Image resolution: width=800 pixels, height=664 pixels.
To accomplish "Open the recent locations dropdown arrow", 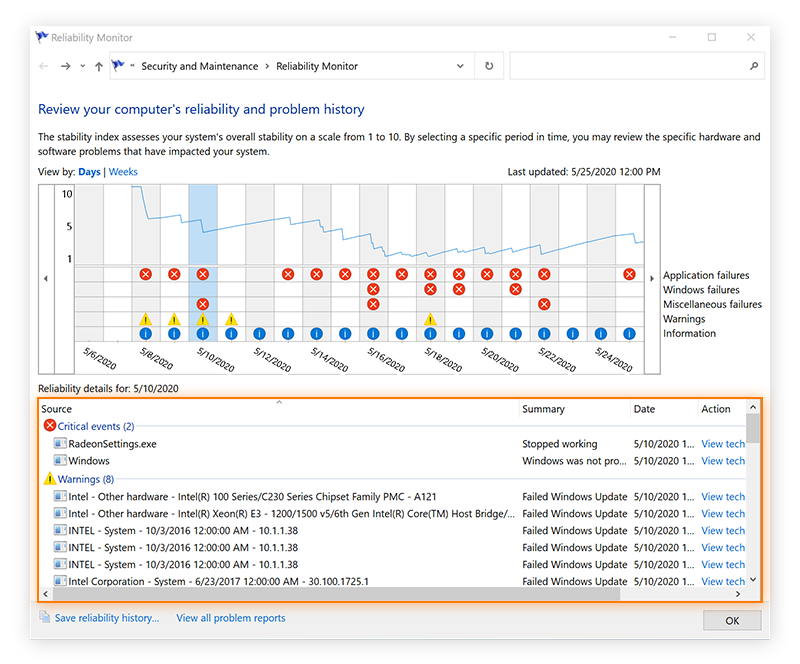I will point(82,66).
